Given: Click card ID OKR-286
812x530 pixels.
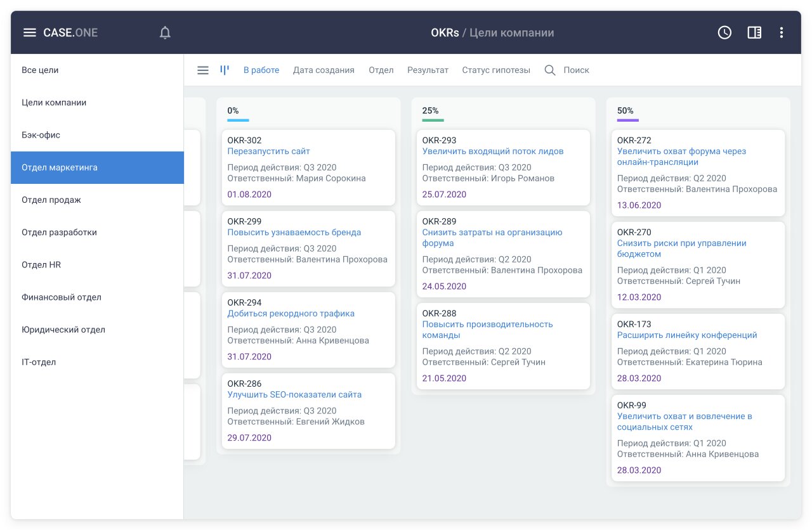Looking at the screenshot, I should (245, 384).
